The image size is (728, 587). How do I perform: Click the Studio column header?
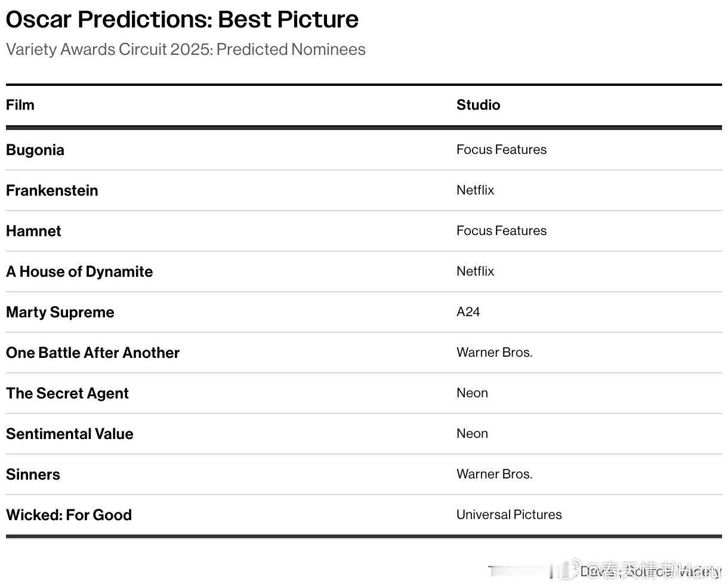478,105
